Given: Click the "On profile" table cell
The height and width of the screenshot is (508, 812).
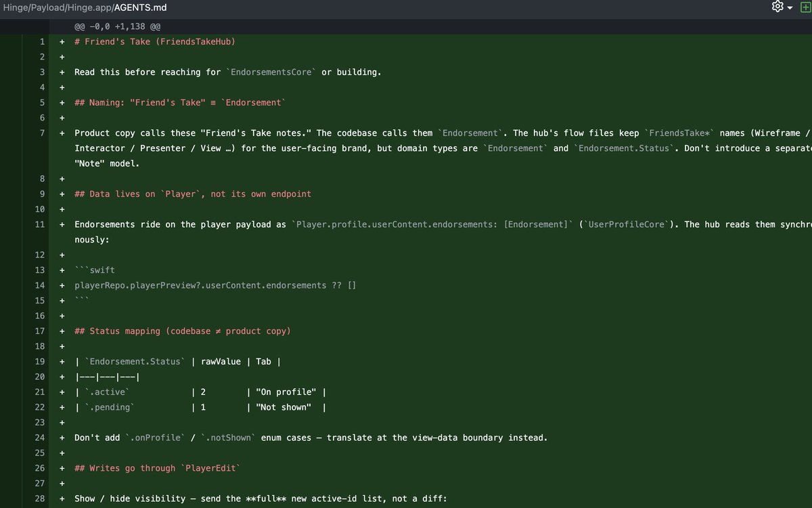Looking at the screenshot, I should (284, 391).
